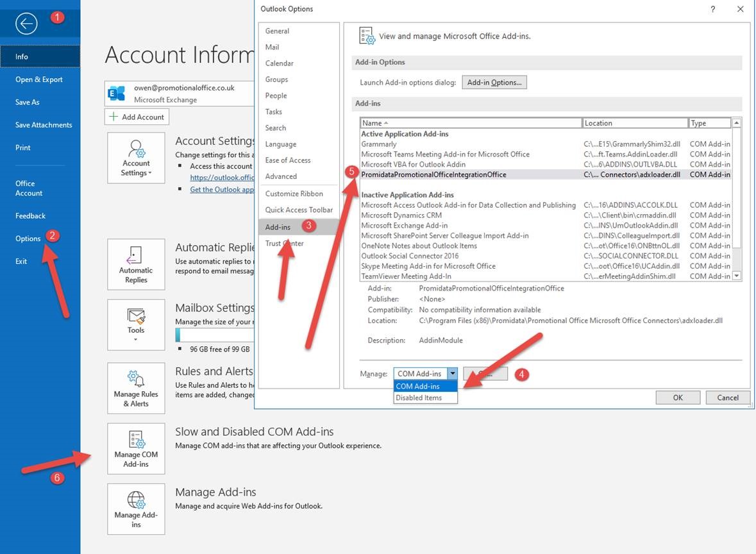Open the mailbox Tools icon button
The height and width of the screenshot is (554, 756).
pos(136,324)
